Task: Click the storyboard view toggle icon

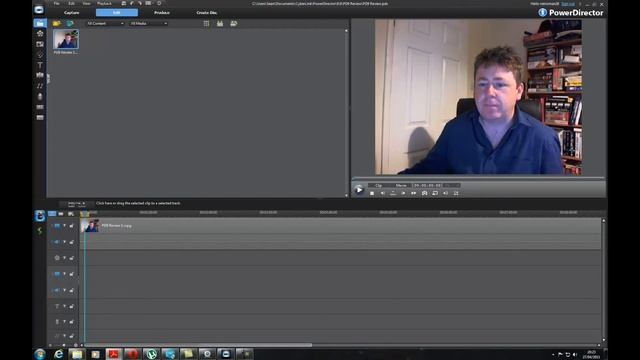Action: (x=61, y=213)
